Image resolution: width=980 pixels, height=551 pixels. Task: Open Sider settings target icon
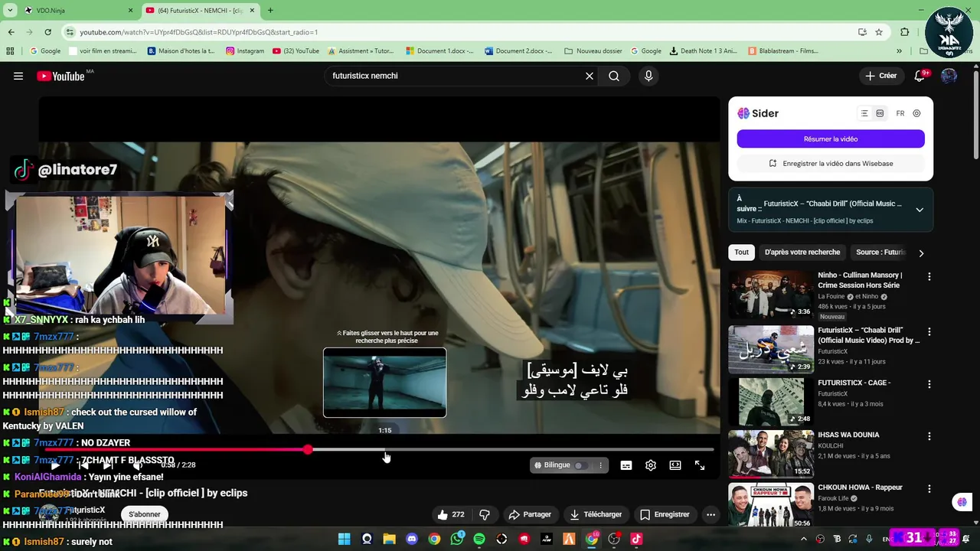916,113
